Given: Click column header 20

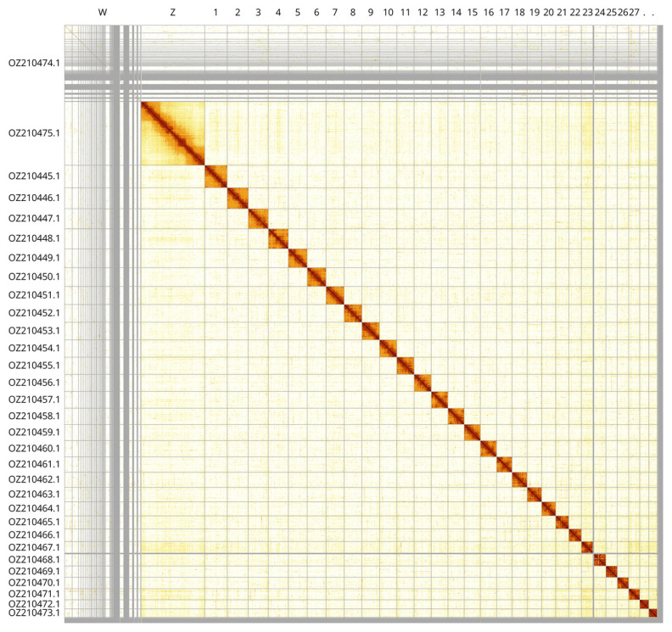Looking at the screenshot, I should click(x=549, y=13).
